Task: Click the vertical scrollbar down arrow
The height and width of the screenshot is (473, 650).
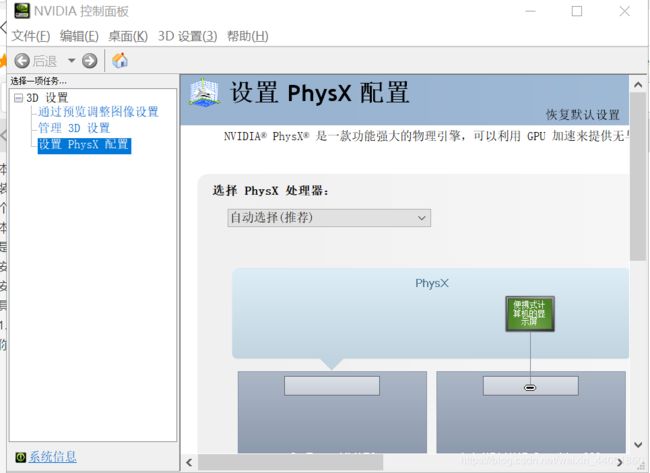Action: 638,444
